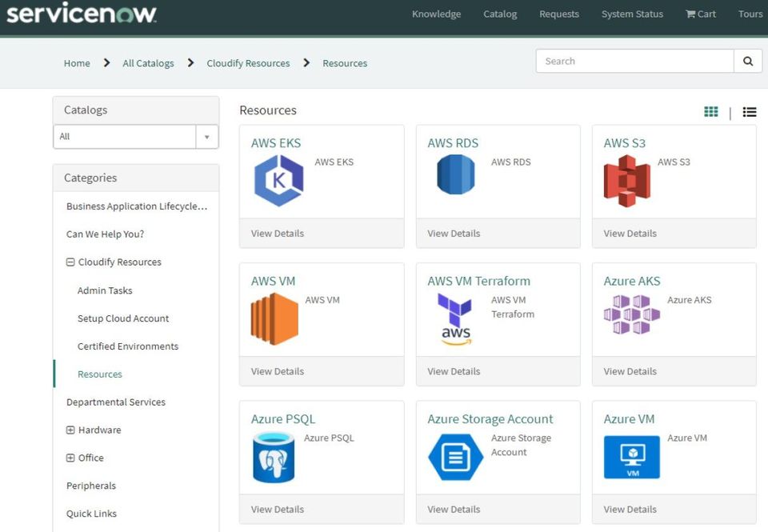The height and width of the screenshot is (532, 768).
Task: Click the Resources breadcrumb link
Action: 345,63
